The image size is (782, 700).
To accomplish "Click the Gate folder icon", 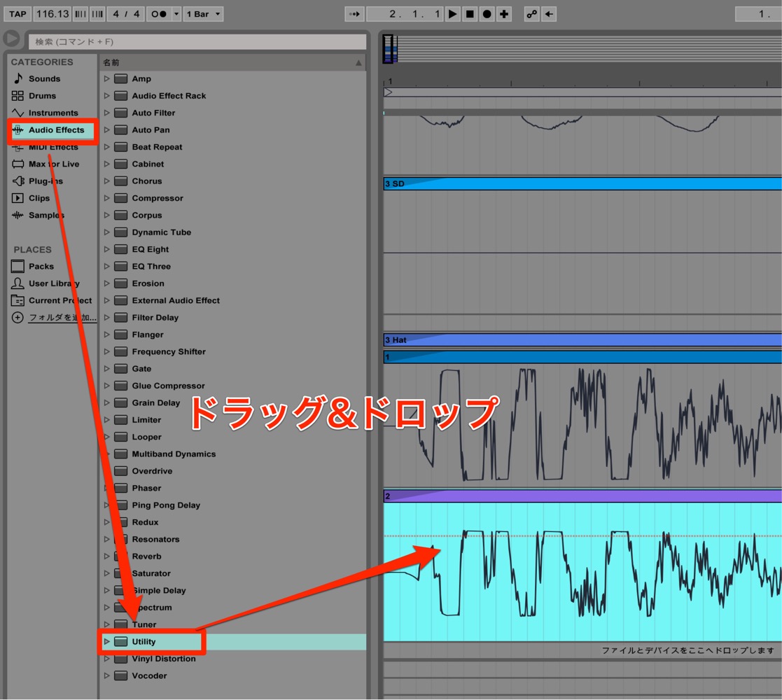I will click(120, 368).
